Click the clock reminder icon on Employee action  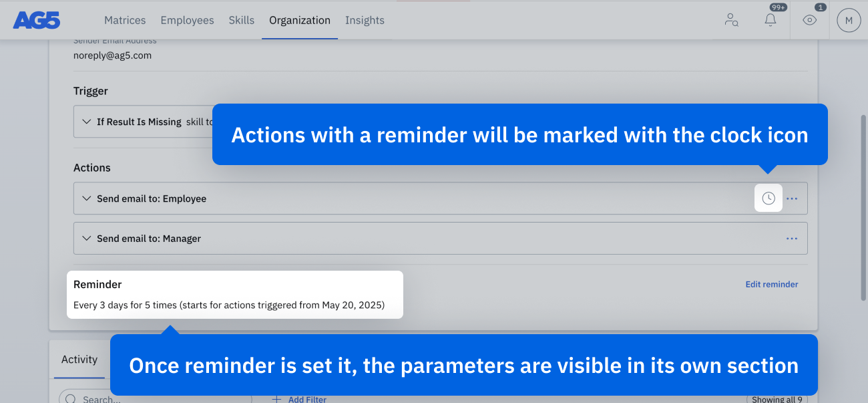pyautogui.click(x=769, y=198)
